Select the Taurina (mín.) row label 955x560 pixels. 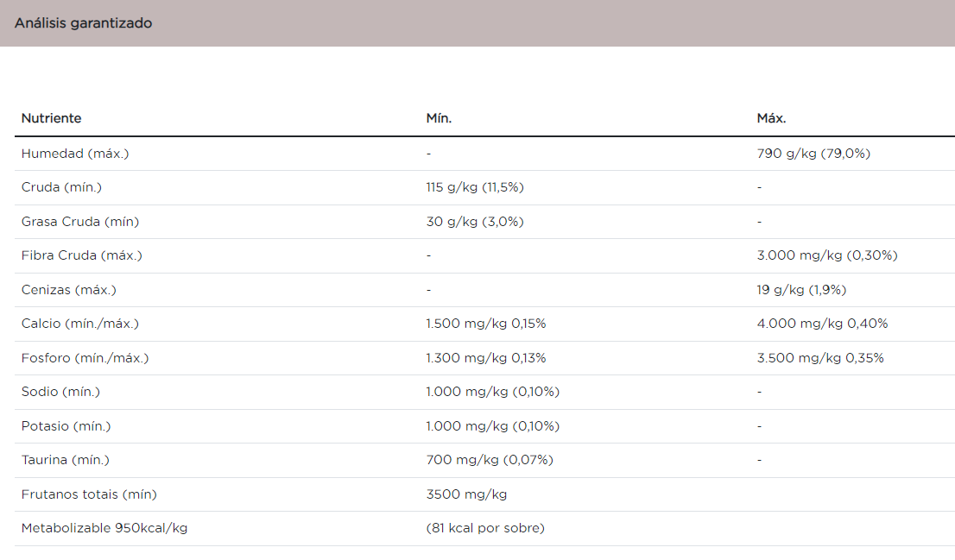[x=66, y=460]
